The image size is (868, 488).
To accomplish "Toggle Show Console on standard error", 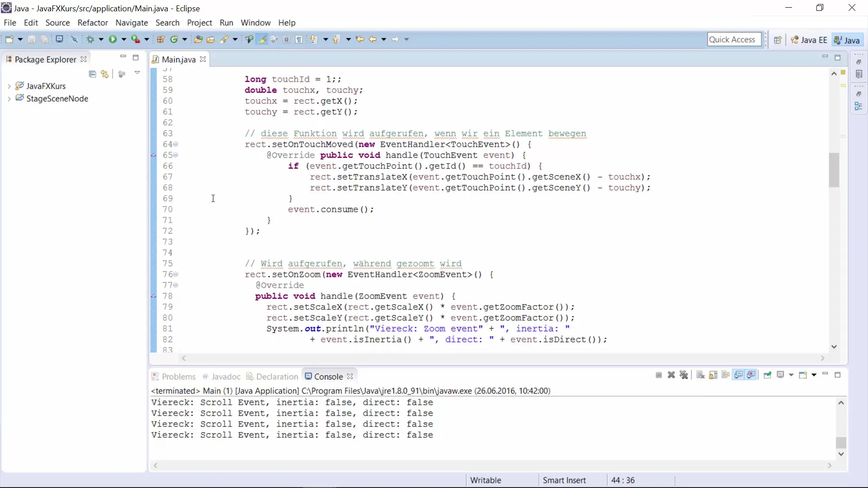I will point(751,375).
